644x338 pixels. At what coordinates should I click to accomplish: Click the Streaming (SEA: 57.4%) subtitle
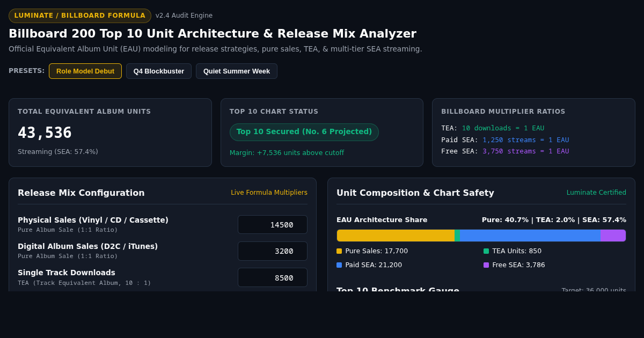[x=58, y=152]
